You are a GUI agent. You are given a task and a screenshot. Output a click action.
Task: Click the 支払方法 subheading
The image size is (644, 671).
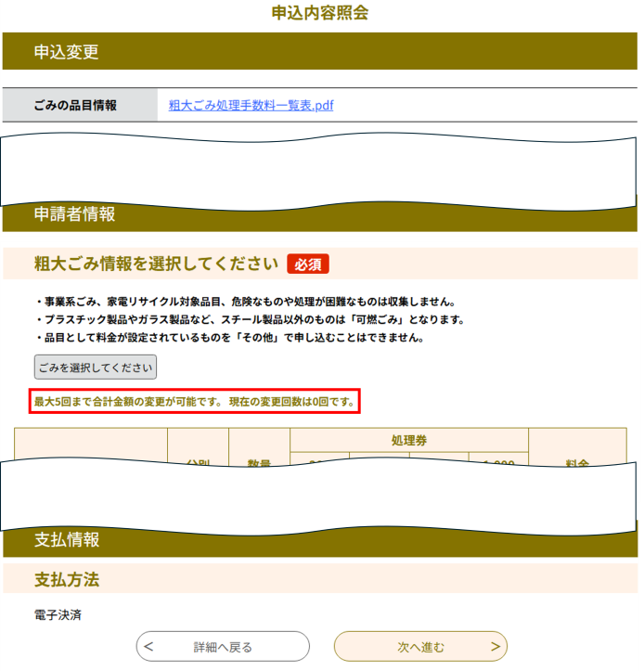click(x=67, y=579)
